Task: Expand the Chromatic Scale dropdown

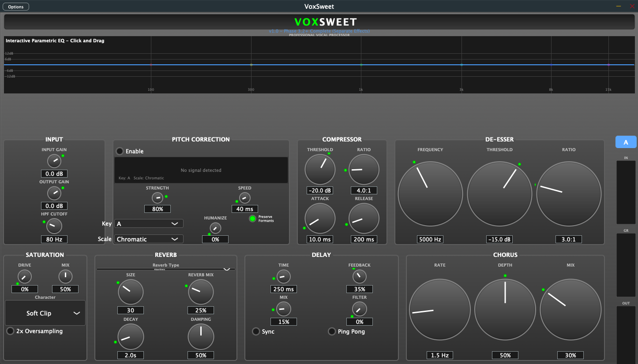Action: pos(149,239)
